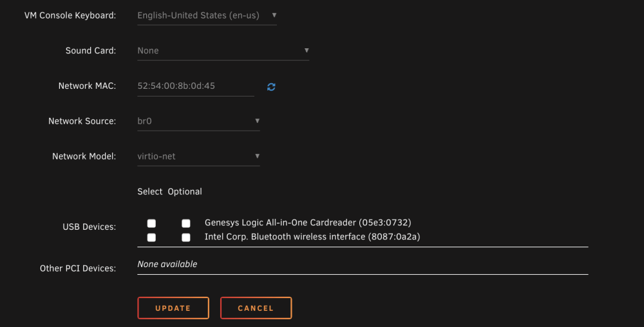The width and height of the screenshot is (644, 327).
Task: Regenerate the Network MAC address
Action: (x=271, y=86)
